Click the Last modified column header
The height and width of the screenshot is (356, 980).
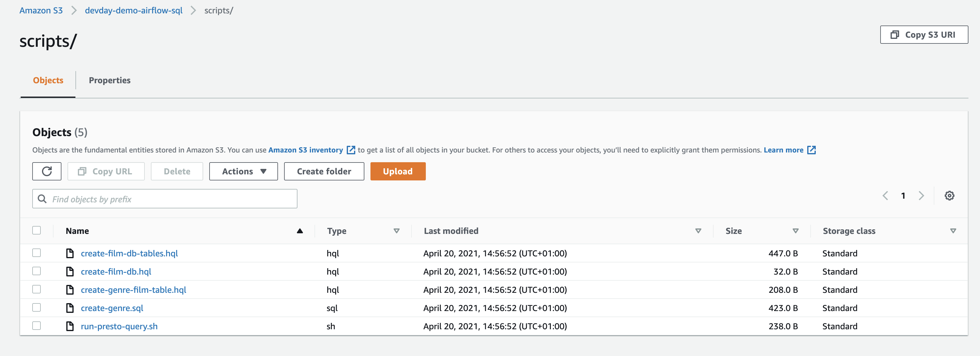point(451,231)
